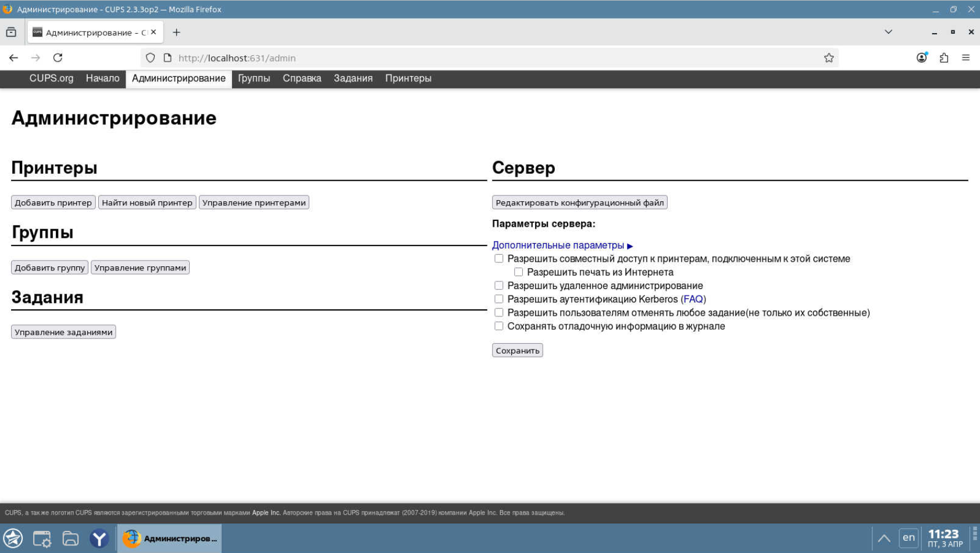
Task: Open the Firefox hamburger menu
Action: (966, 58)
